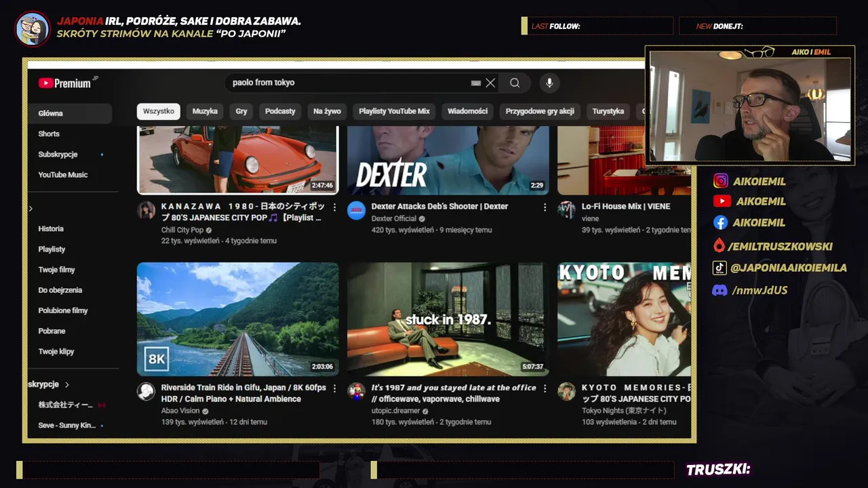Open the Dexter Official channel name
Image resolution: width=868 pixels, height=488 pixels.
[394, 218]
